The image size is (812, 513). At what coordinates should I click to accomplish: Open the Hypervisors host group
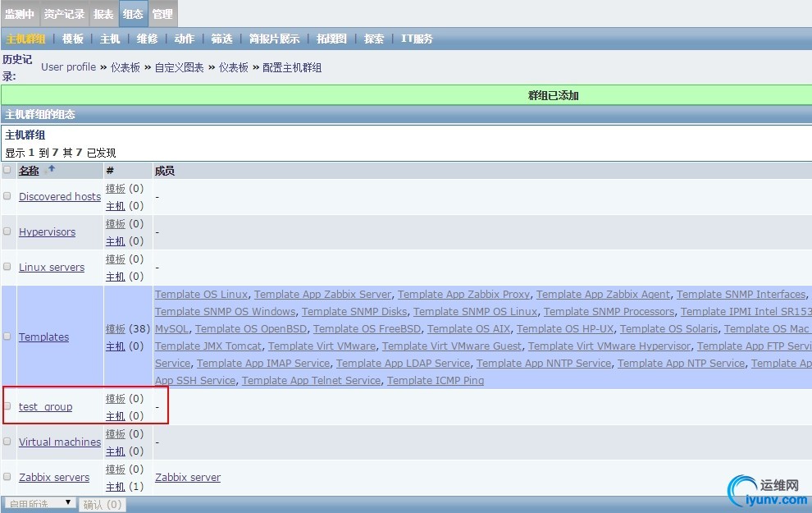(x=47, y=231)
